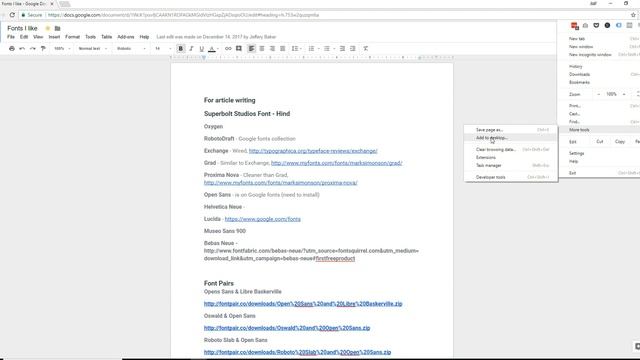Image resolution: width=640 pixels, height=360 pixels.
Task: Click the Pocket extension icon
Action: (596, 25)
